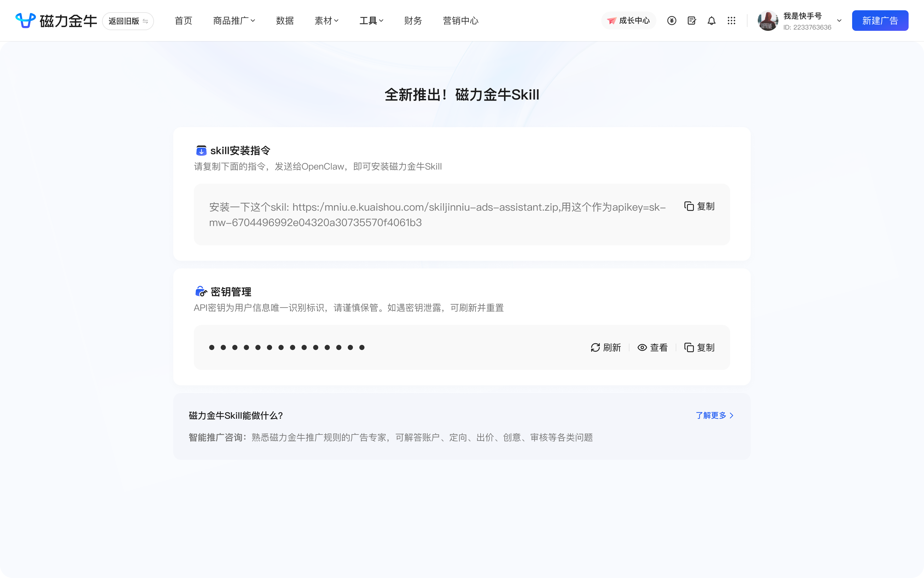Open the 营销中心 menu item
This screenshot has width=924, height=578.
pos(460,21)
